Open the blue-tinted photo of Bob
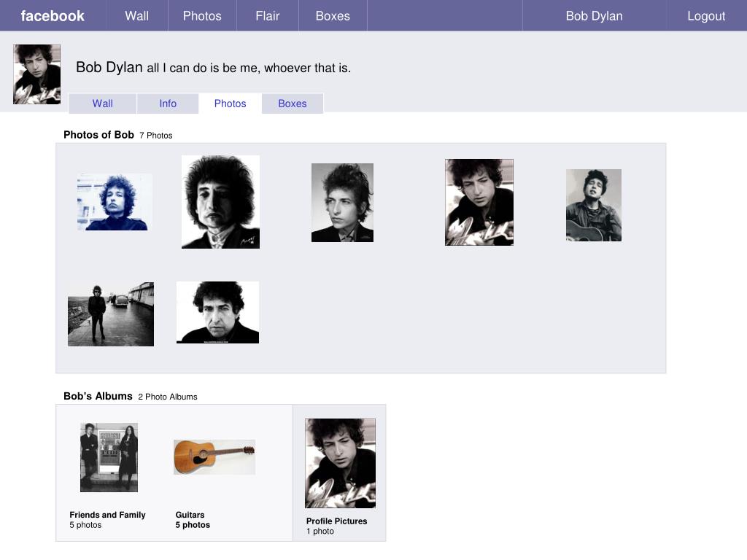 click(115, 202)
